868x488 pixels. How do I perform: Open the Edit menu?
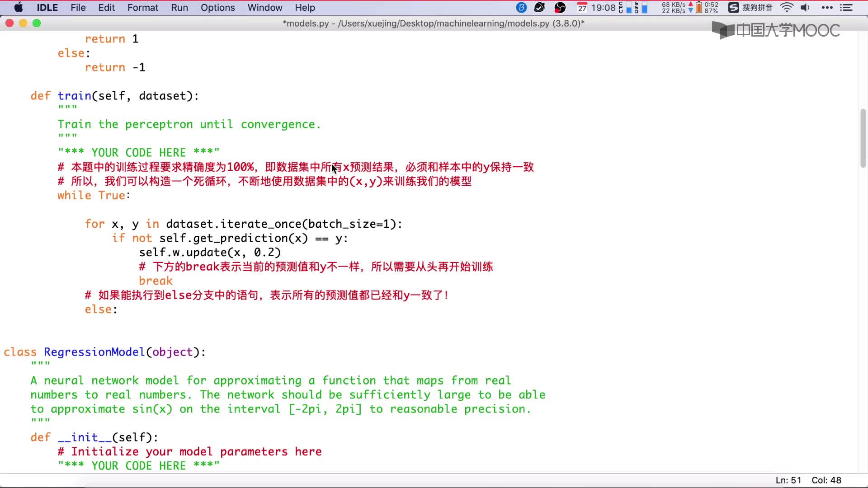click(x=106, y=8)
